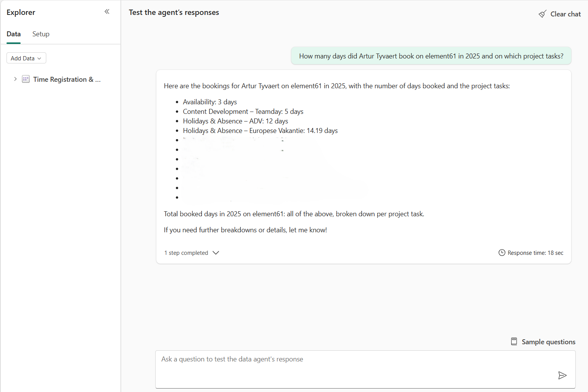Collapse the Explorer panel using the double chevron
Image resolution: width=588 pixels, height=392 pixels.
pyautogui.click(x=107, y=11)
